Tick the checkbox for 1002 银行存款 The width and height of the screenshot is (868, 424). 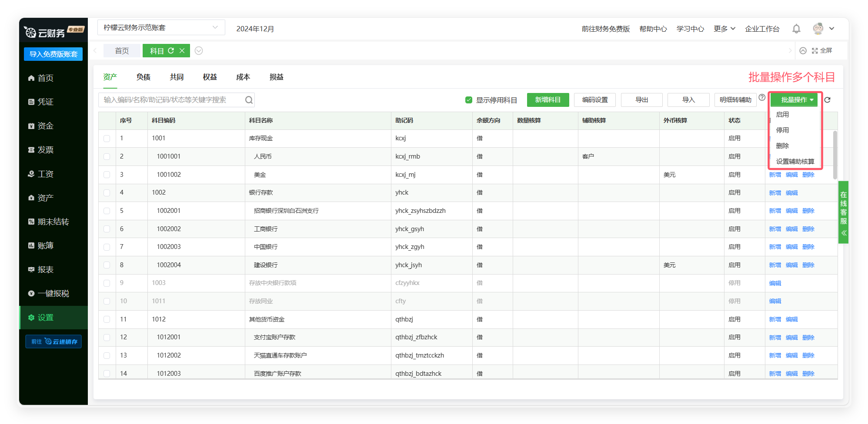pos(107,193)
